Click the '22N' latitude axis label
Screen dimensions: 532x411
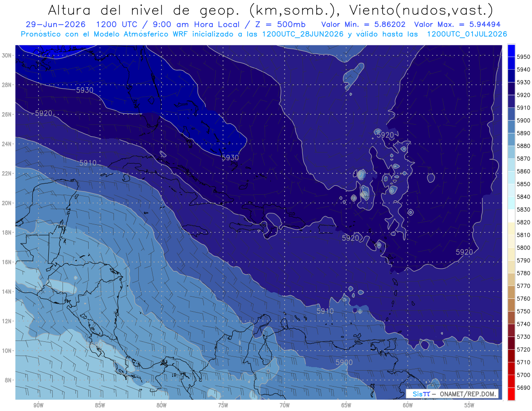pos(6,173)
